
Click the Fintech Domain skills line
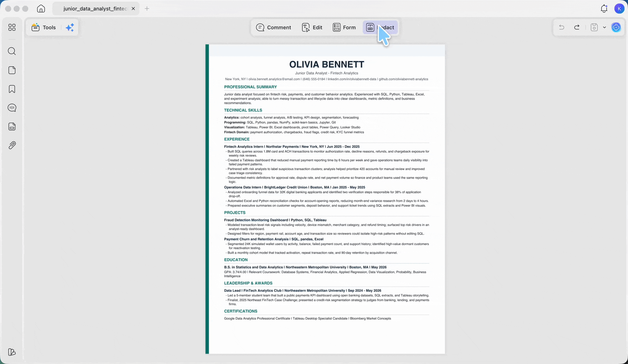click(x=294, y=132)
